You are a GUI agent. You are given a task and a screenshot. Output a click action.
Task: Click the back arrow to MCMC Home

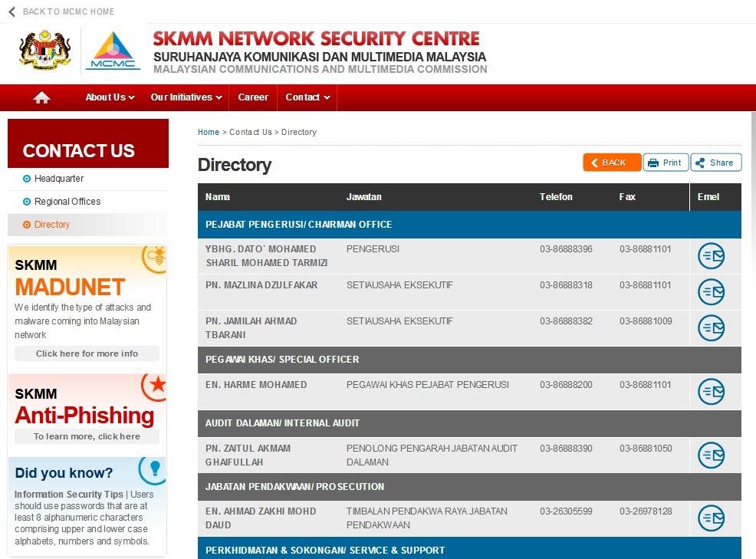pos(12,12)
